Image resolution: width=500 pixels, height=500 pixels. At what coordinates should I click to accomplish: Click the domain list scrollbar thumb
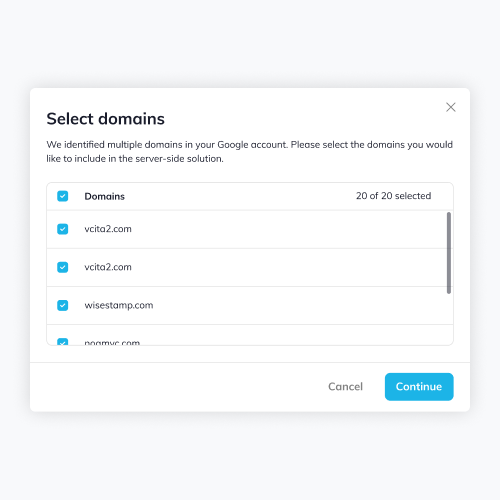click(449, 253)
